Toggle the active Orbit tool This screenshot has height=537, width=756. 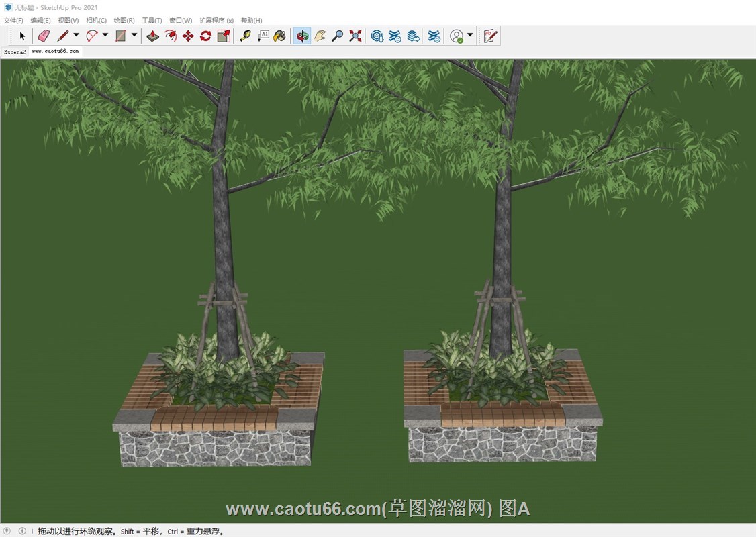coord(302,36)
